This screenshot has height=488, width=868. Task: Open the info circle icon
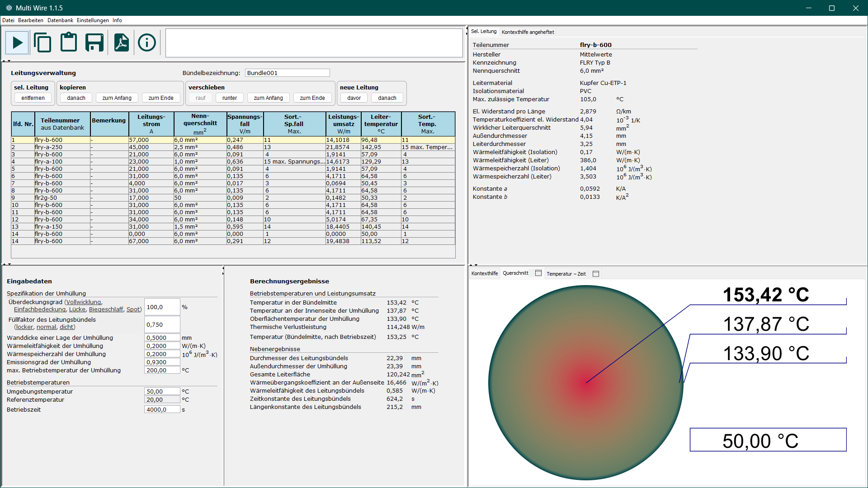(147, 42)
